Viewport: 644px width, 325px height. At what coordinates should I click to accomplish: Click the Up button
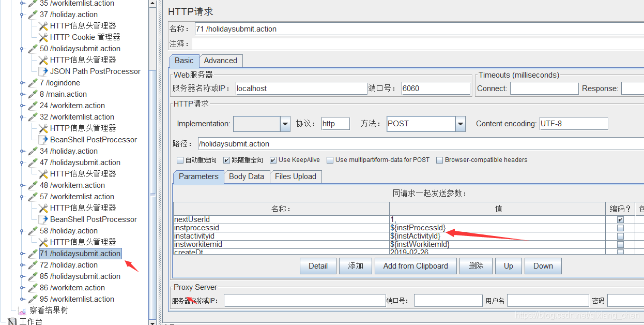tap(509, 266)
